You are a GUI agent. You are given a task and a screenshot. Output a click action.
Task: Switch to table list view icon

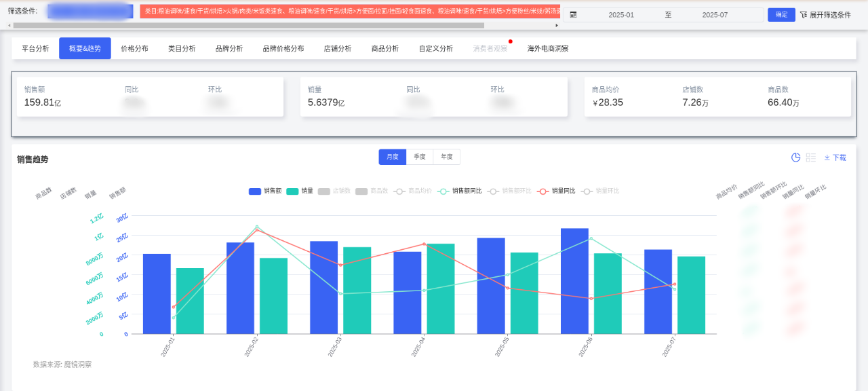point(811,157)
